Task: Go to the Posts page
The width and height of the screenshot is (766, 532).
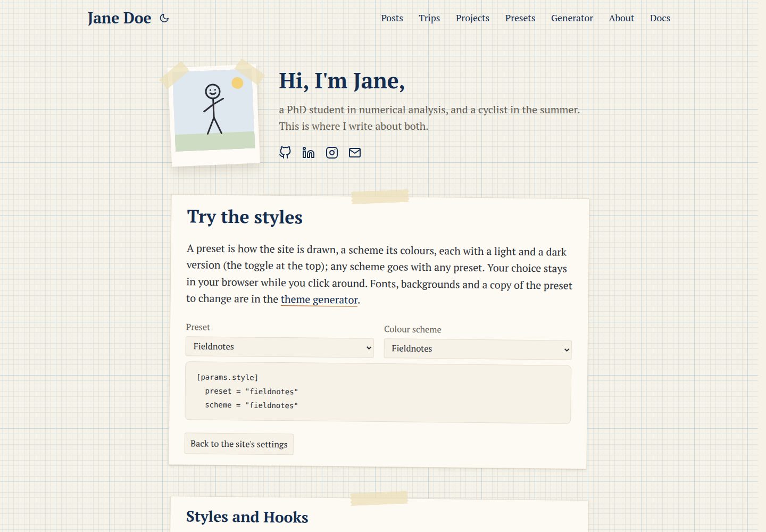Action: 392,18
